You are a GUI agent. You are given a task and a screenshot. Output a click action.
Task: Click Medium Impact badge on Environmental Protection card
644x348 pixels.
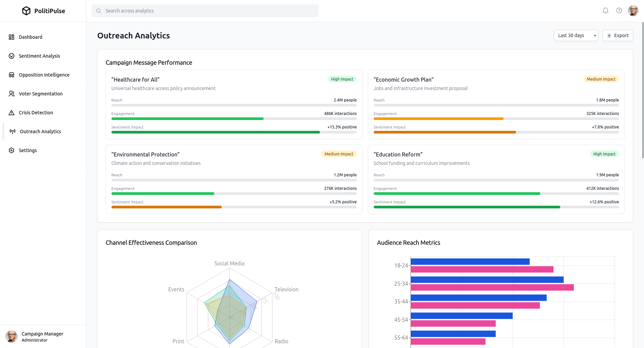coord(339,154)
